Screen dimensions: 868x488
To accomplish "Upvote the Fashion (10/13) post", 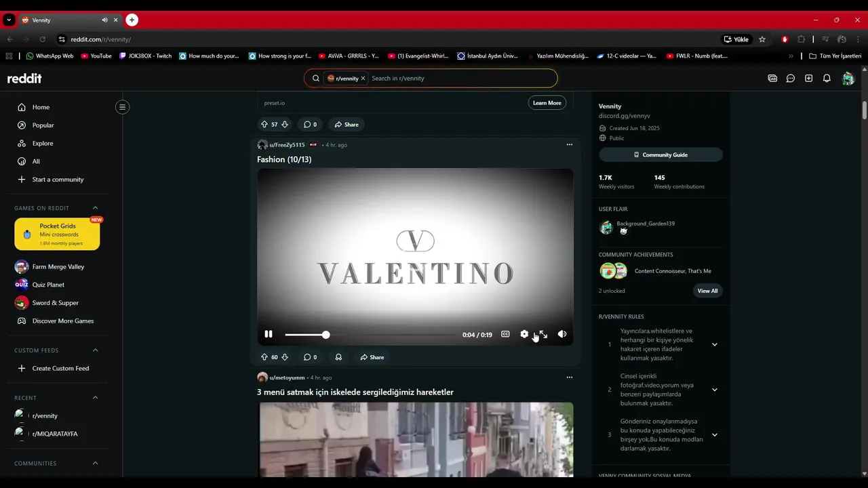I will coord(264,357).
